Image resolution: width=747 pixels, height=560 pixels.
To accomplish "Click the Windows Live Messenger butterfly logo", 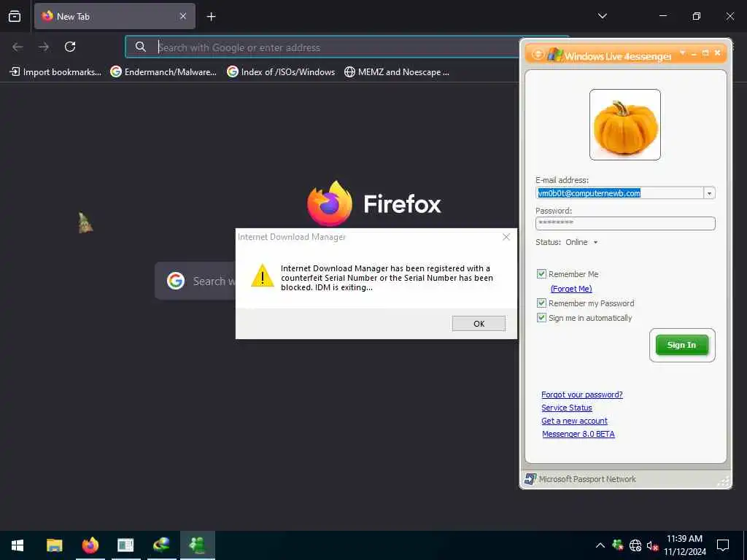I will (x=554, y=55).
